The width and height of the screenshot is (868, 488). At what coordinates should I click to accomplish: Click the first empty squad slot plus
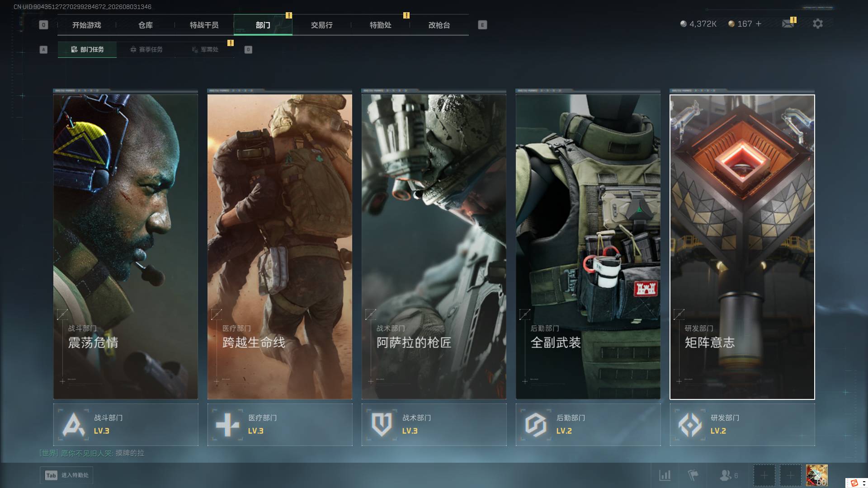764,475
